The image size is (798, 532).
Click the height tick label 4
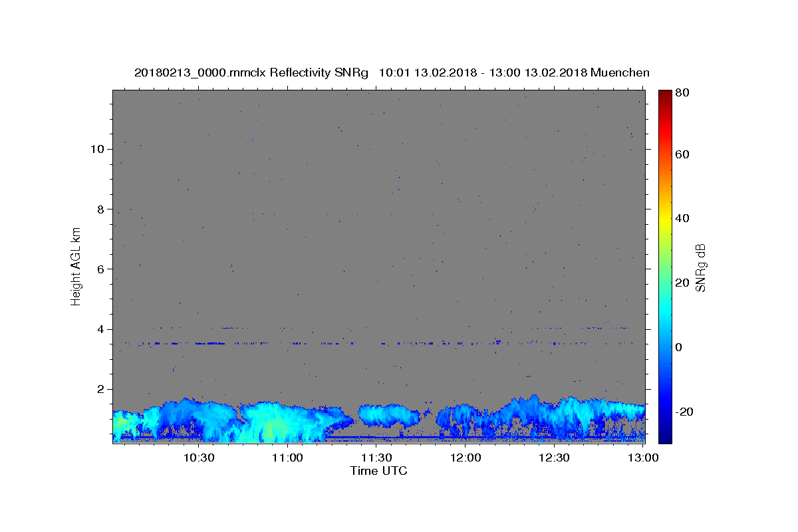pyautogui.click(x=102, y=329)
